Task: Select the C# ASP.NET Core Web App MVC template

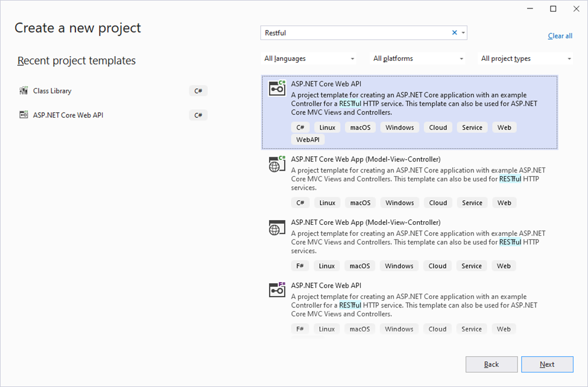Action: click(409, 182)
